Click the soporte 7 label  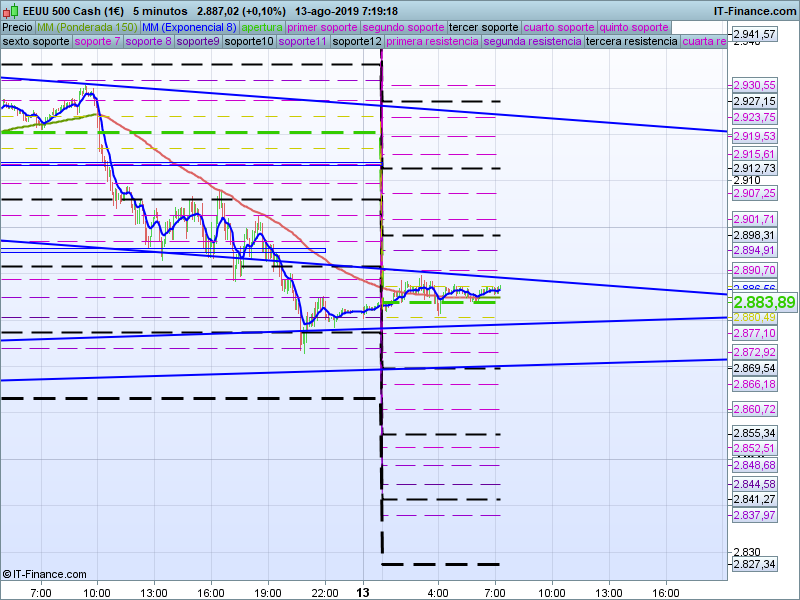pyautogui.click(x=97, y=42)
